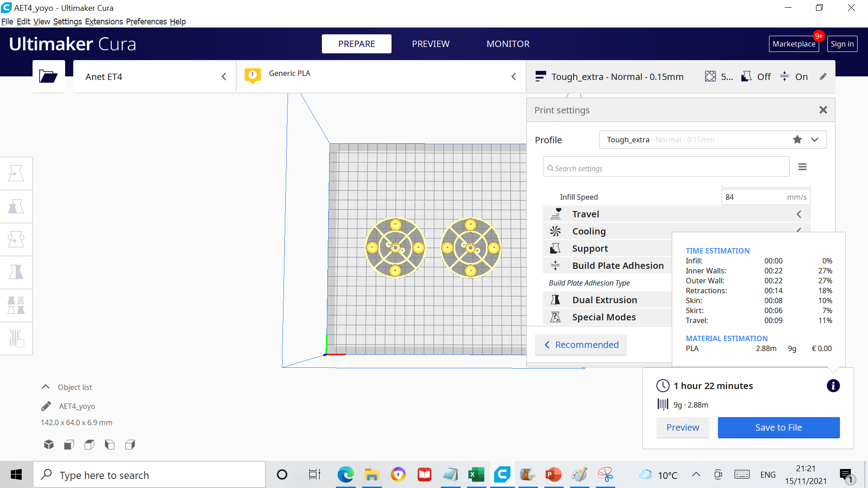Image resolution: width=868 pixels, height=488 pixels.
Task: Click the profile pencil edit icon
Action: coord(823,76)
